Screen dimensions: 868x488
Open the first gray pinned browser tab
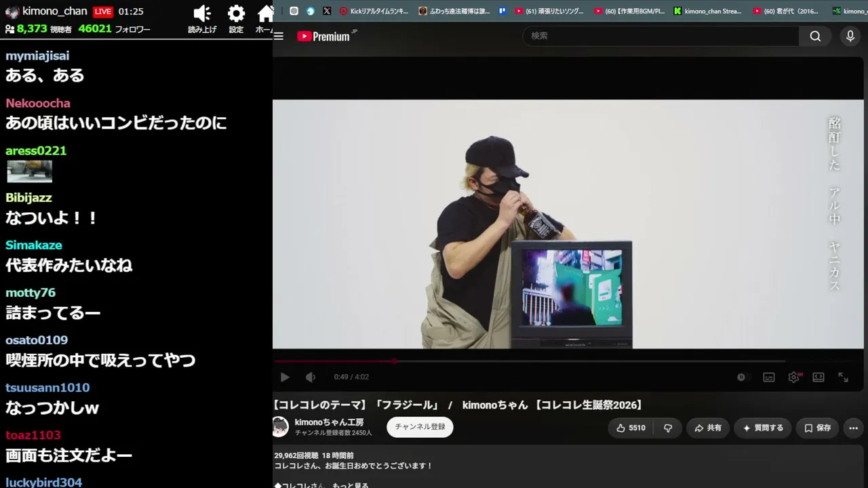click(293, 11)
